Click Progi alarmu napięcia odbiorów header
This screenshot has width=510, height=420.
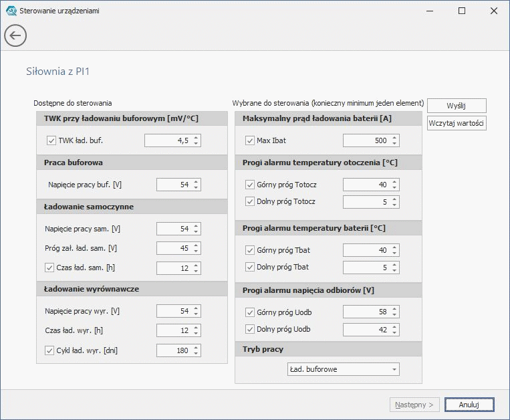coord(328,290)
